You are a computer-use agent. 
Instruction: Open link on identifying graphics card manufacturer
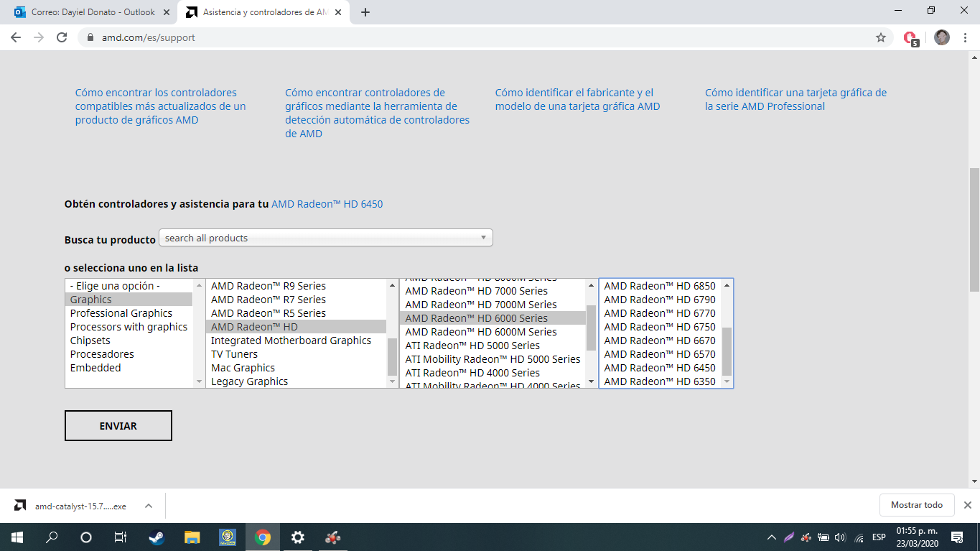577,99
